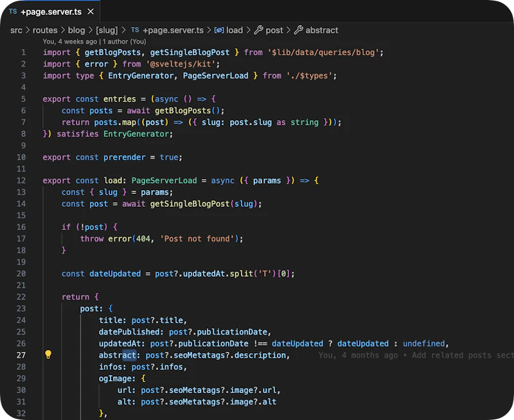Screen dimensions: 514x420
Task: Click '!post' condition on line 16
Action: [x=91, y=227]
